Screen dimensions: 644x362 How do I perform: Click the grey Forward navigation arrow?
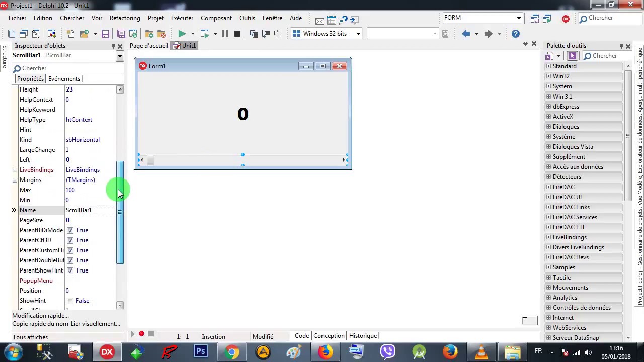coord(488,34)
